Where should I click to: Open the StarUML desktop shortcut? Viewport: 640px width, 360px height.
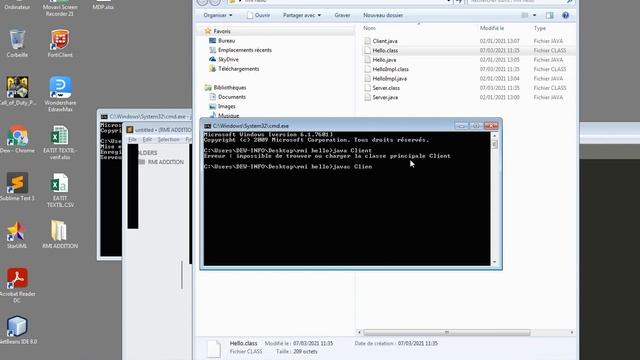(x=17, y=235)
